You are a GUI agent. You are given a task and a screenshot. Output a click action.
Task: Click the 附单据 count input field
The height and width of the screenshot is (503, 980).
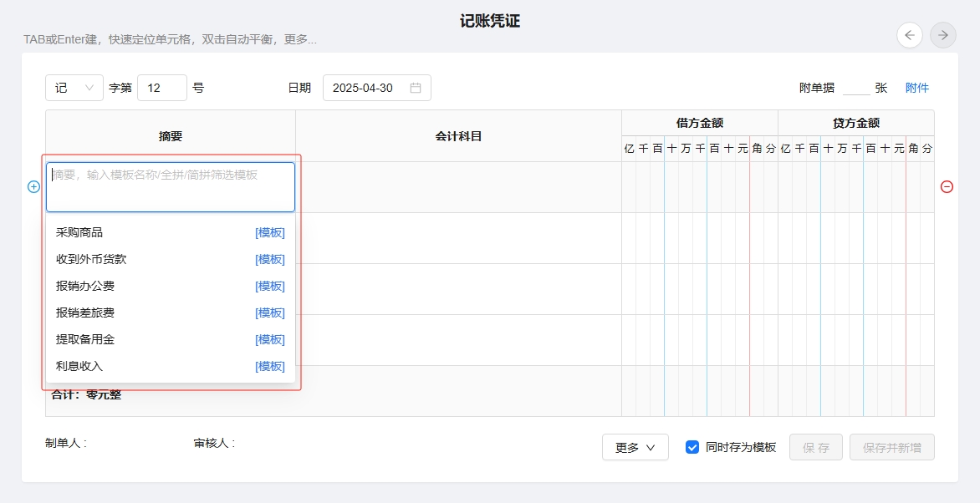[x=855, y=88]
